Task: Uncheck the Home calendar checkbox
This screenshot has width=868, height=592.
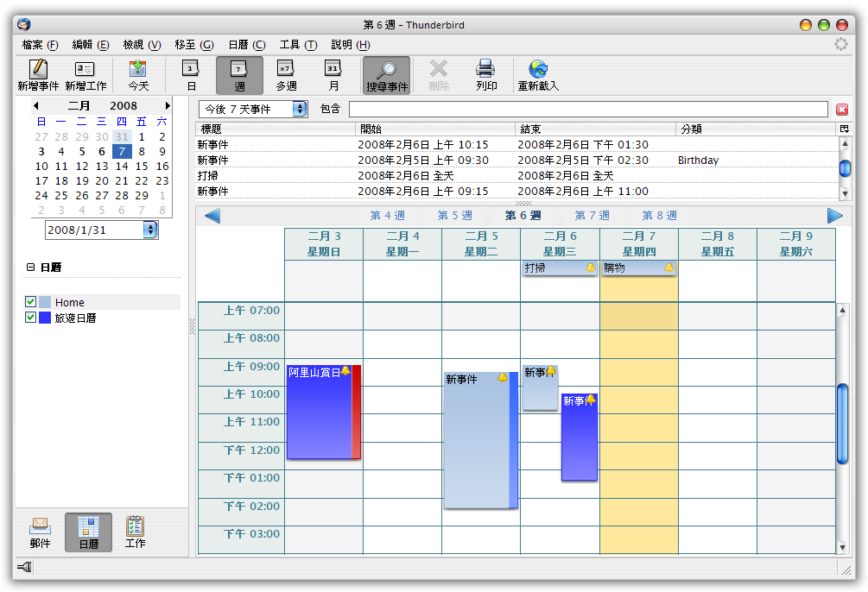Action: pyautogui.click(x=31, y=302)
